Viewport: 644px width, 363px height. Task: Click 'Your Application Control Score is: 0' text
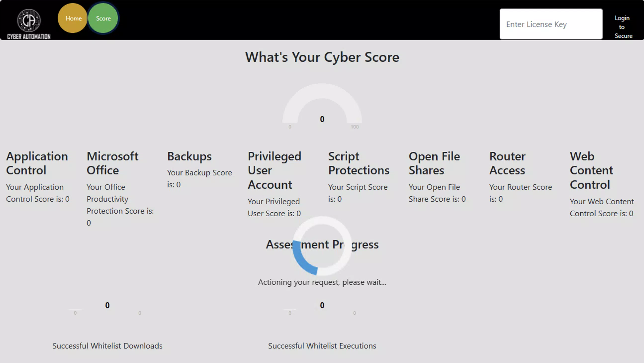coord(38,193)
